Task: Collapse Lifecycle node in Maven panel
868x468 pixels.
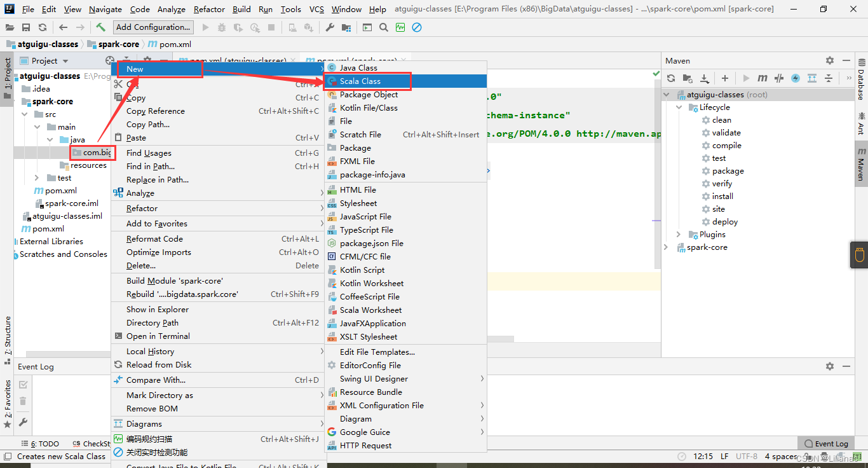Action: coord(679,107)
